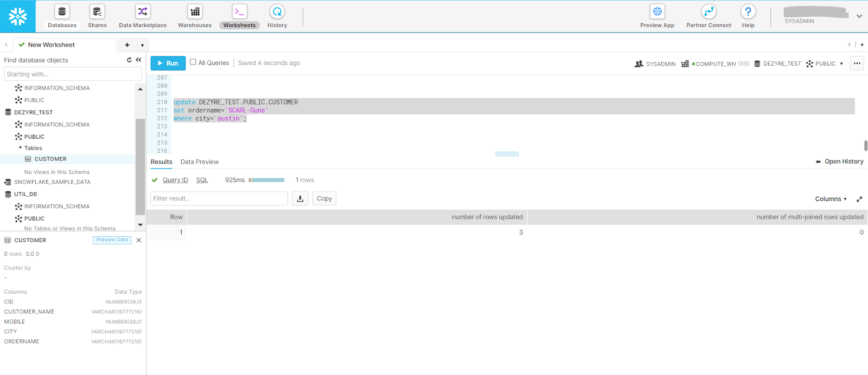Switch to the Data Preview tab
The image size is (868, 375).
(x=200, y=162)
